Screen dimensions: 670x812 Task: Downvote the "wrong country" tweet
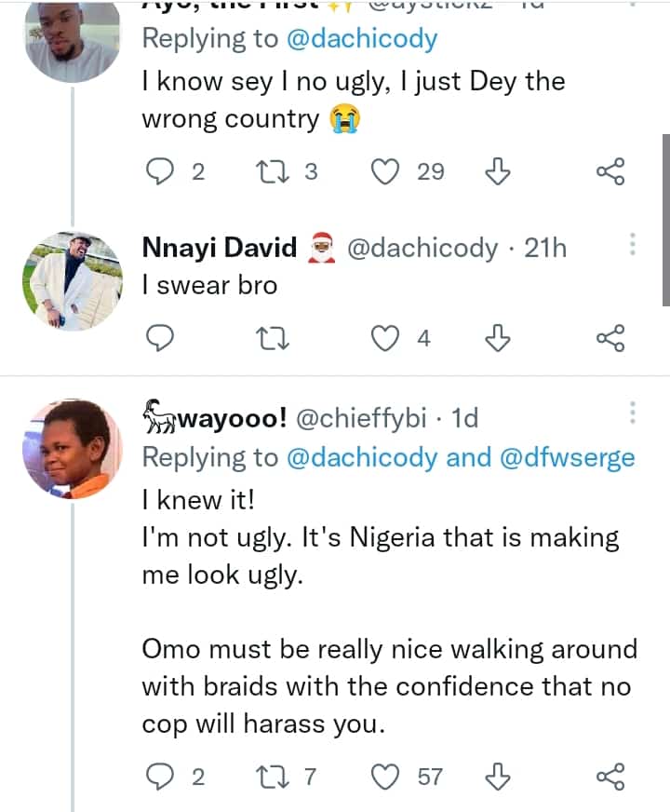(x=499, y=171)
